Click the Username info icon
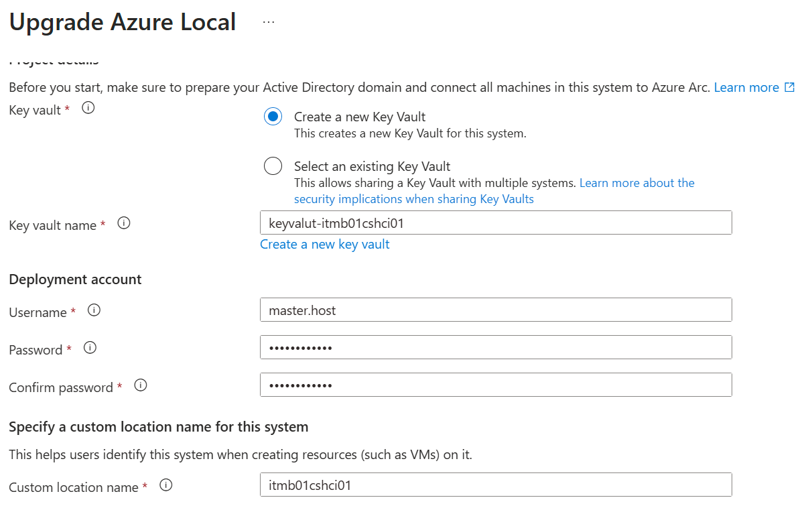 pos(94,310)
